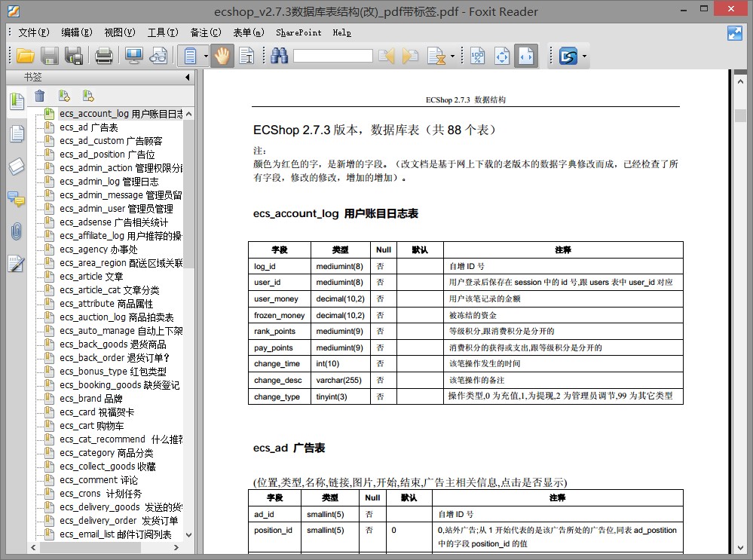The height and width of the screenshot is (560, 753).
Task: Collapse the bookmarks panel with the left arrow
Action: tap(187, 77)
